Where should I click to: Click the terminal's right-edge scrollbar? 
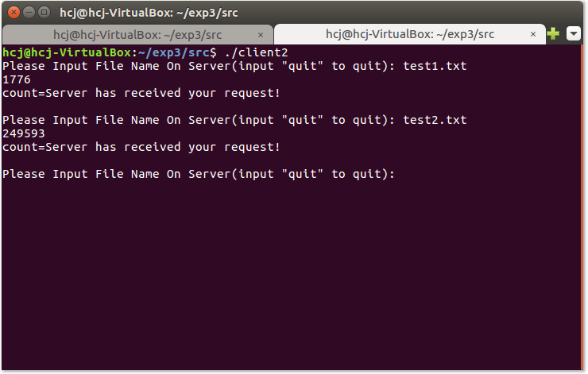pyautogui.click(x=582, y=207)
